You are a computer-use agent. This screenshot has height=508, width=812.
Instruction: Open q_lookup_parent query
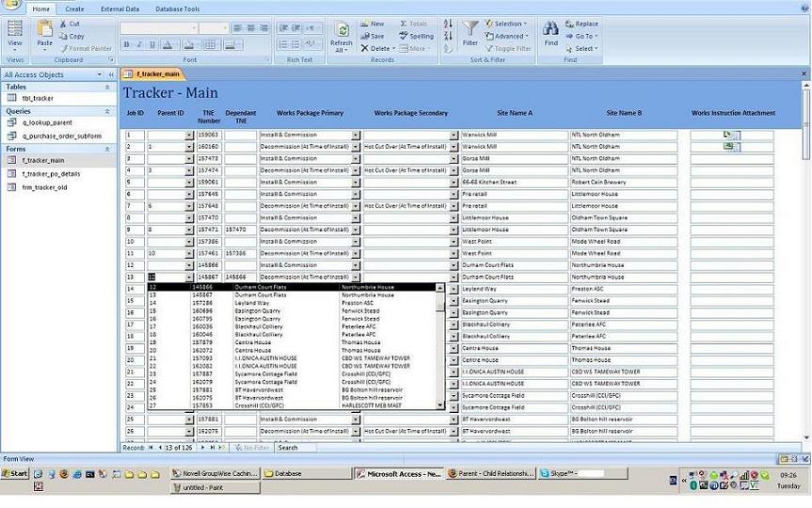coord(47,122)
